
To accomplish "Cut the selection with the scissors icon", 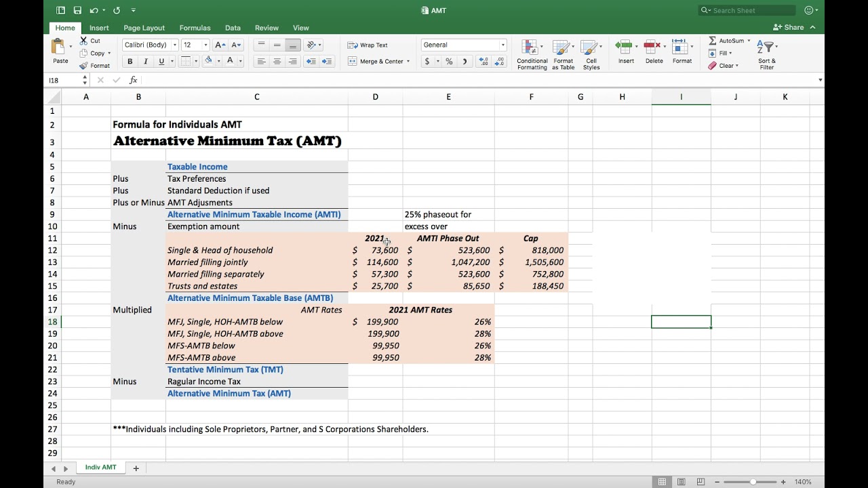I will 84,41.
